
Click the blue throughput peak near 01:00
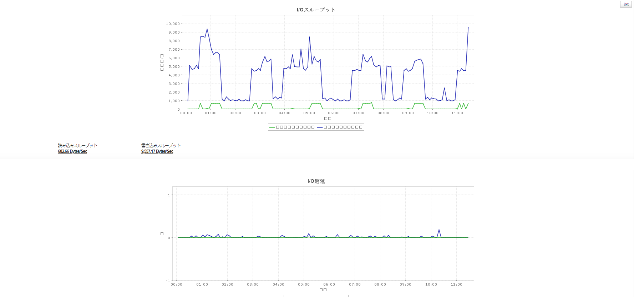pos(207,29)
